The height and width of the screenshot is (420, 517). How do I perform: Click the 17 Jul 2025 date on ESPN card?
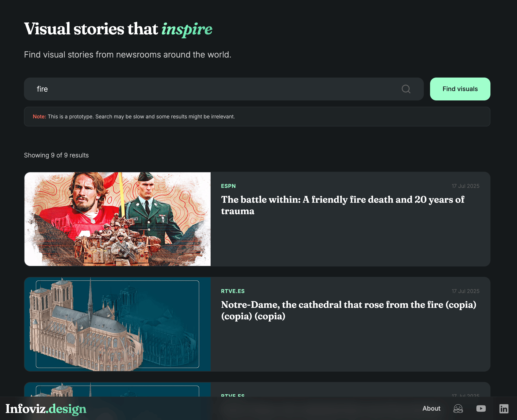pyautogui.click(x=465, y=186)
